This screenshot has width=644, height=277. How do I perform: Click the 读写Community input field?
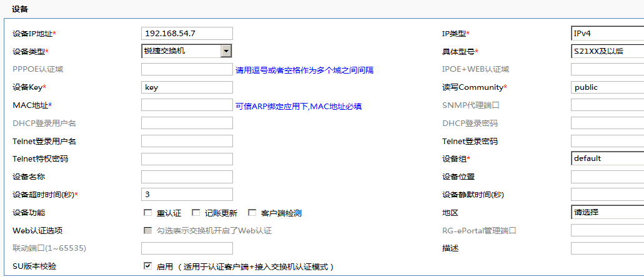(x=607, y=87)
